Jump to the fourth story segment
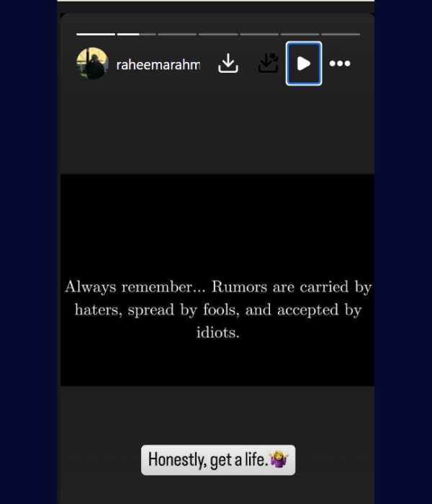The width and height of the screenshot is (432, 504). click(218, 34)
